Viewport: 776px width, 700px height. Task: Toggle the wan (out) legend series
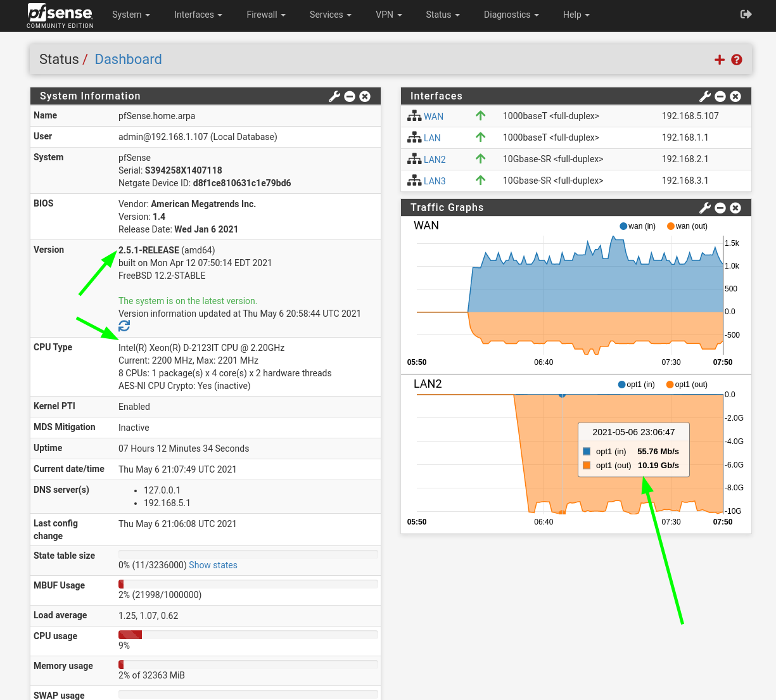pyautogui.click(x=687, y=226)
